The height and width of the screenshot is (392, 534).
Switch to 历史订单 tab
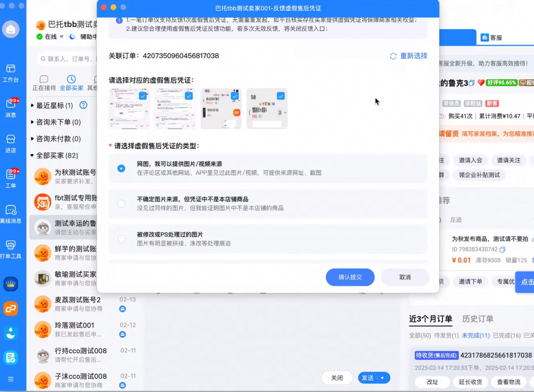478,319
